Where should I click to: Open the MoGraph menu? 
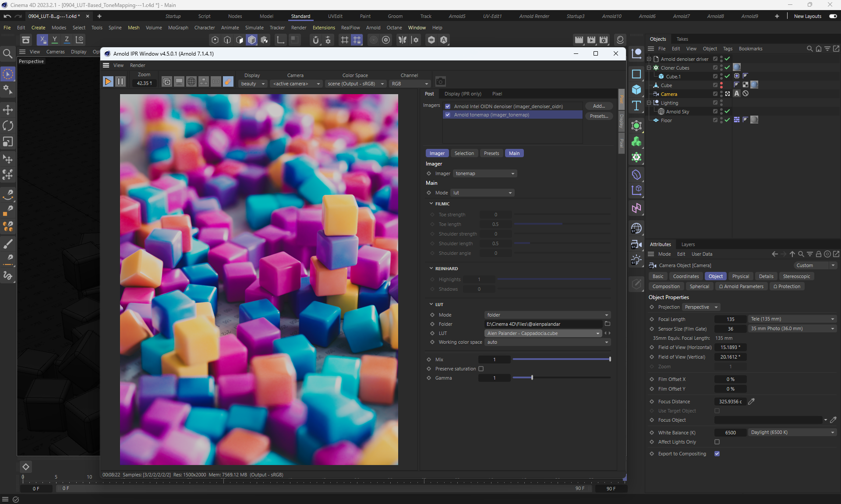tap(178, 28)
